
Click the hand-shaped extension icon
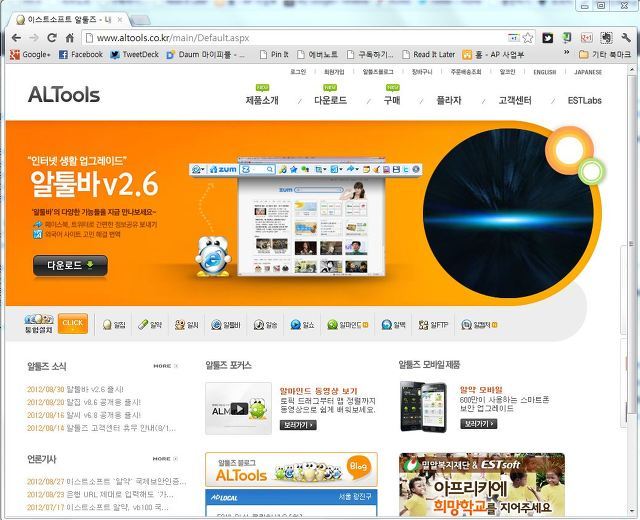pyautogui.click(x=606, y=38)
